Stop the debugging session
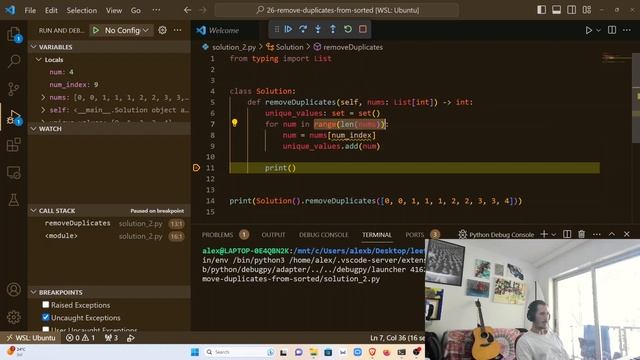 (x=362, y=29)
